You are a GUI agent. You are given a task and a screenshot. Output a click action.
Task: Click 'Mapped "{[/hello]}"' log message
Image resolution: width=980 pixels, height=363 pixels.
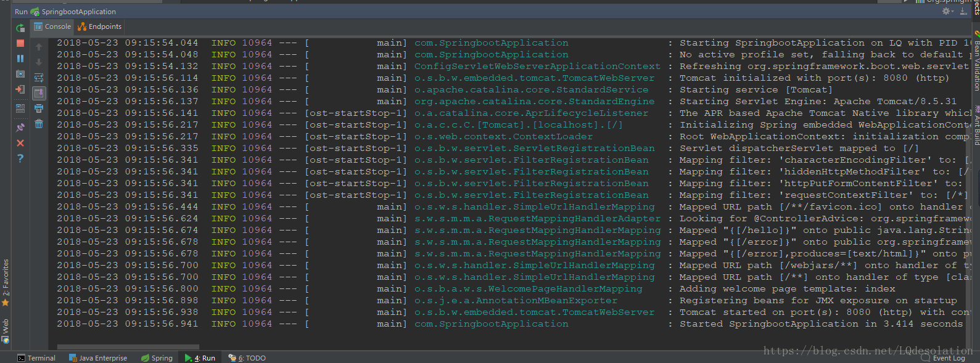(x=825, y=230)
